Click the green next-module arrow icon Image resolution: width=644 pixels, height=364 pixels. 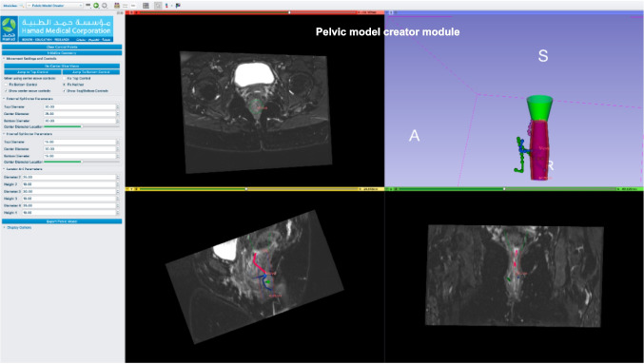96,6
